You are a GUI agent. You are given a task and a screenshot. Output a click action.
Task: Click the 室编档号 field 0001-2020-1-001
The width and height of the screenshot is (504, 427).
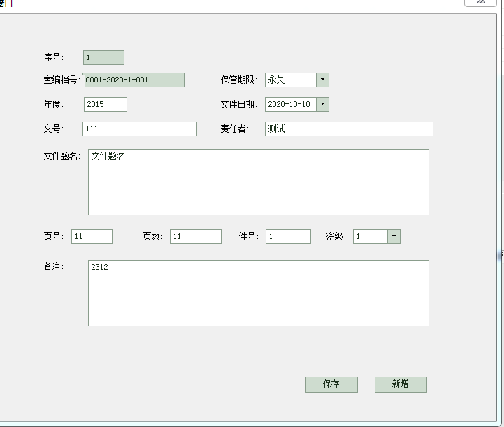click(134, 80)
